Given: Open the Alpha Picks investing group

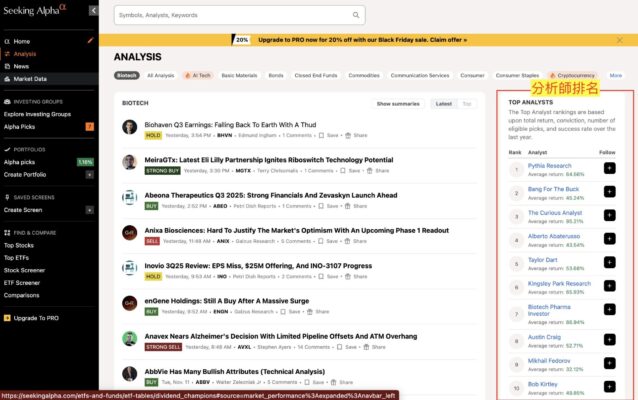Looking at the screenshot, I should tap(20, 126).
